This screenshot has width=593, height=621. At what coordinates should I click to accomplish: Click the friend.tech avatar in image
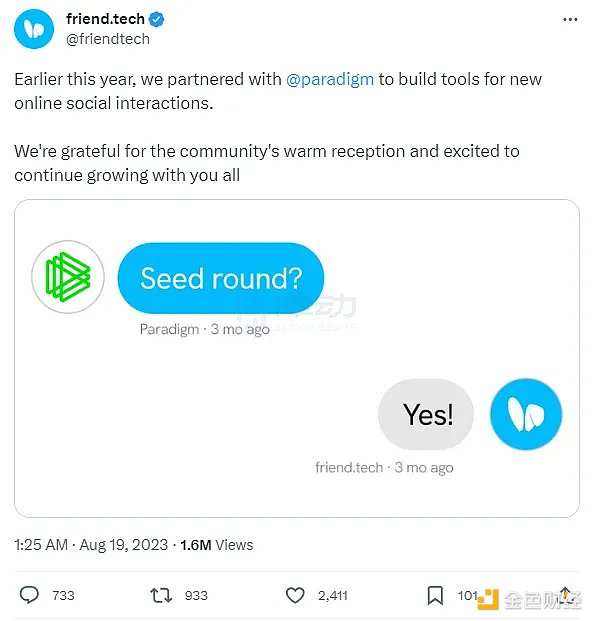(526, 414)
